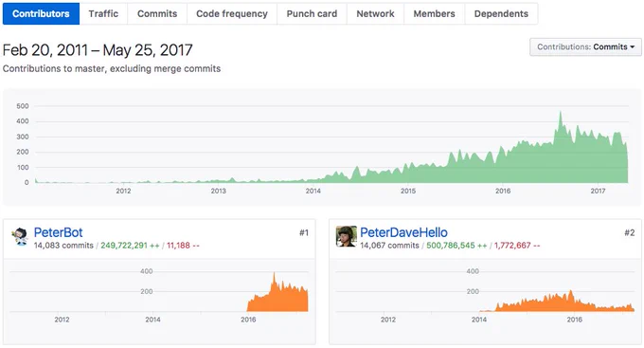Screen dimensions: 644x348
Task: Click the 2015 label on main graph axis
Action: [x=408, y=191]
